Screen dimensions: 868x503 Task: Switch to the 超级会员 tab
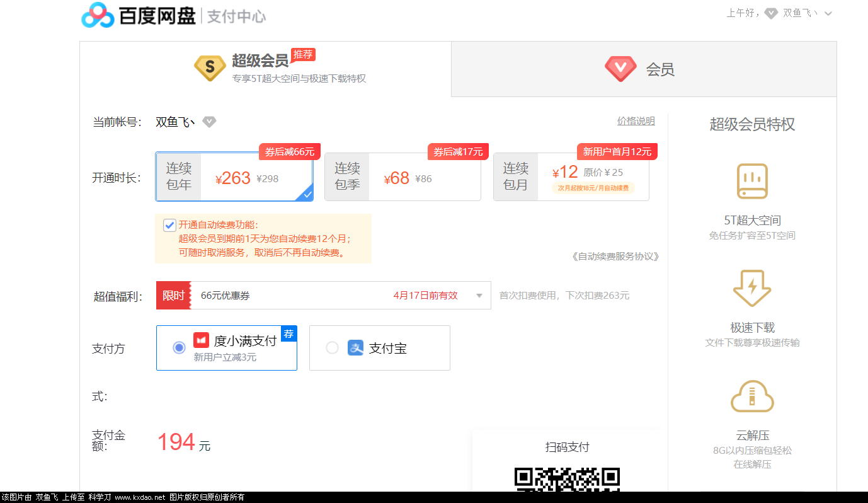266,69
